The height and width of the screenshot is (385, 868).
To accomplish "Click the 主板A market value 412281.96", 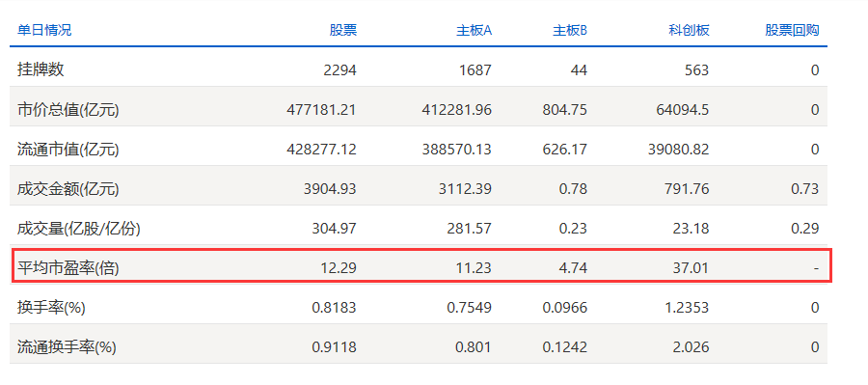I will coord(457,110).
